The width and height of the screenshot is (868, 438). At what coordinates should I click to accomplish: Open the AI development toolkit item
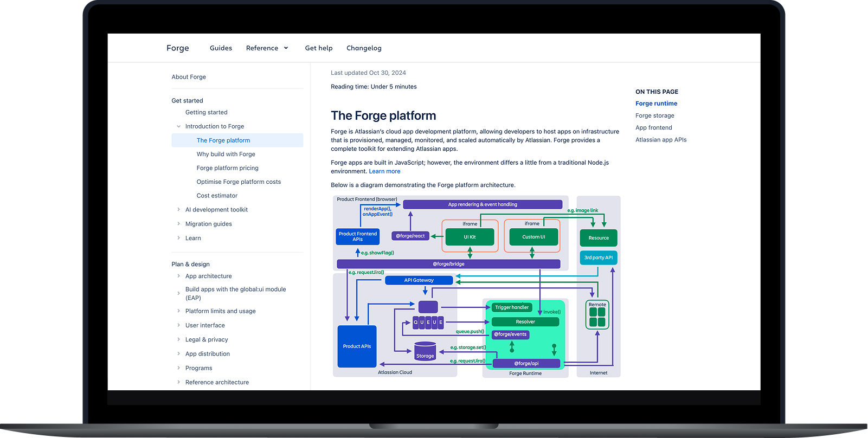(216, 210)
